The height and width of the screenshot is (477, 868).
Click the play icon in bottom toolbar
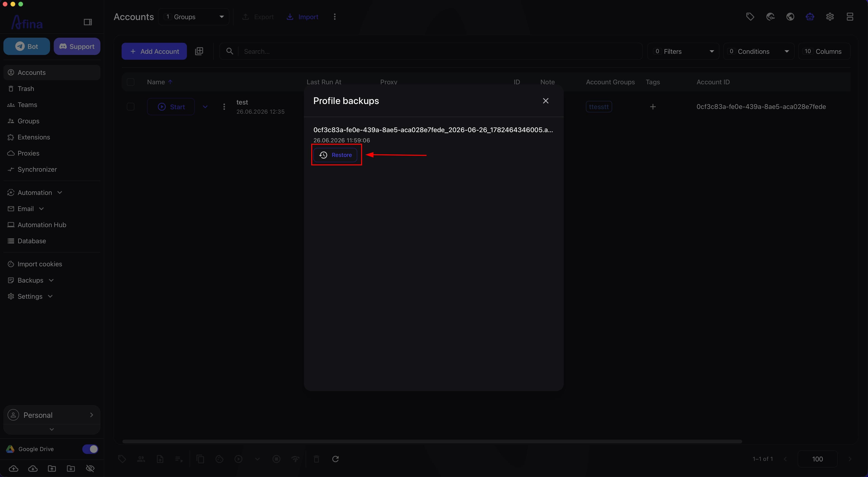238,459
